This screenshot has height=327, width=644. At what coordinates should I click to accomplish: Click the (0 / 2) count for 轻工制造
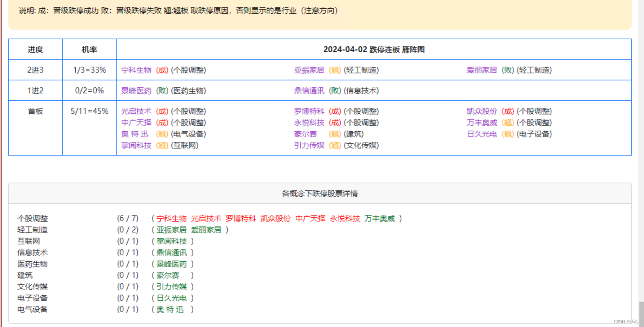click(x=128, y=230)
